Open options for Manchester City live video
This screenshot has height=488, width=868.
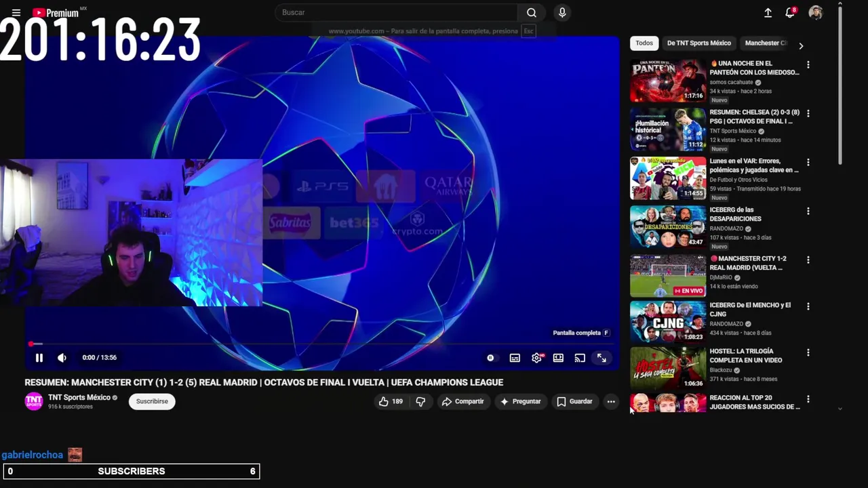click(808, 260)
